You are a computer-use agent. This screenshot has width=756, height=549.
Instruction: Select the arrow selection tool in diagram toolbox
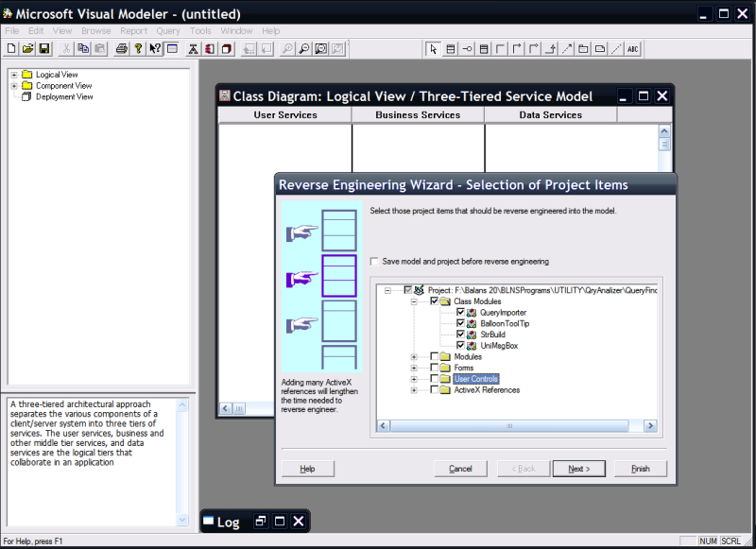[433, 49]
